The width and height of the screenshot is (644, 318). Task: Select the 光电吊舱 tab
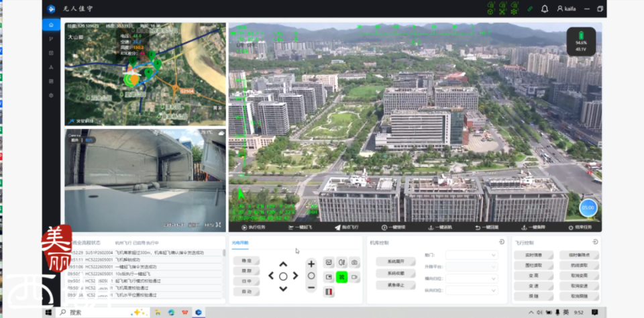coord(240,243)
